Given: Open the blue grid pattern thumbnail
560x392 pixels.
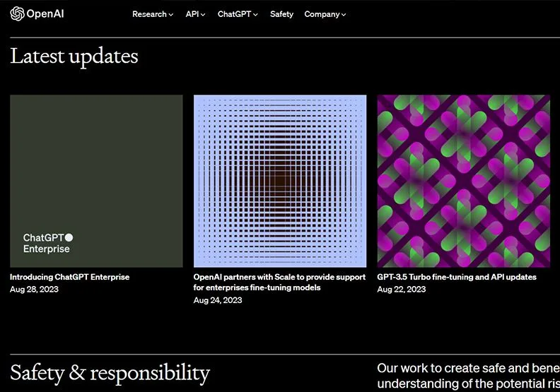Looking at the screenshot, I should [x=280, y=182].
